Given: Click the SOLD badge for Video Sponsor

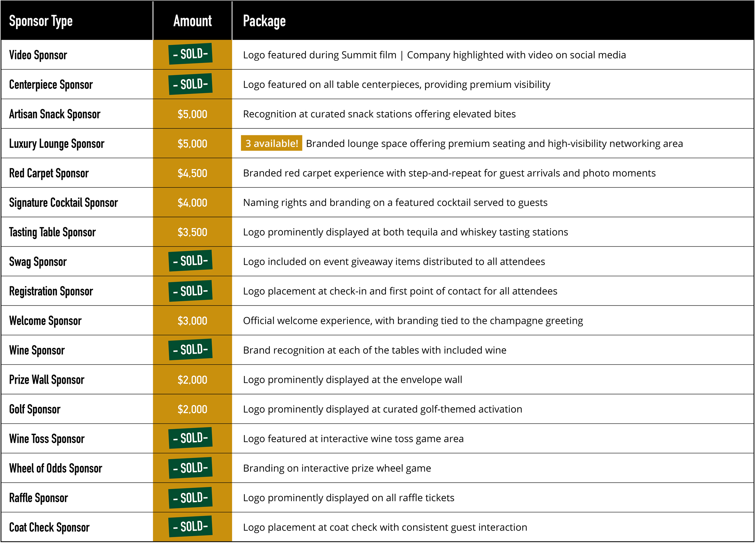Looking at the screenshot, I should click(190, 54).
